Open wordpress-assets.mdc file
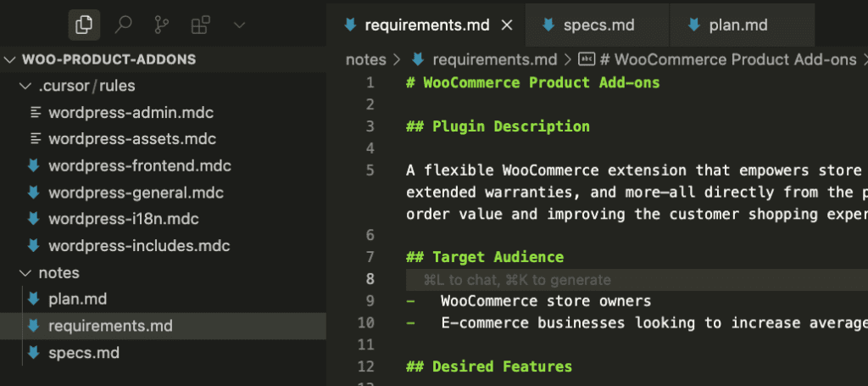The height and width of the screenshot is (386, 868). tap(131, 138)
